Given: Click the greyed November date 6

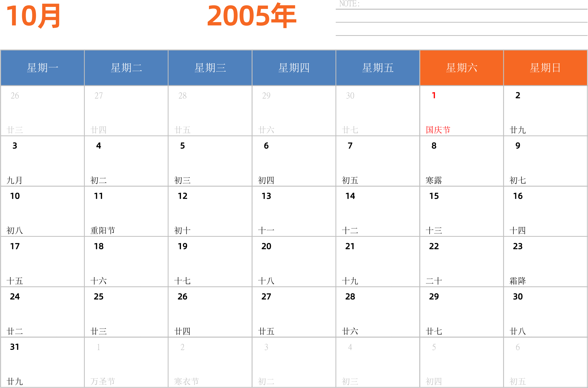Looking at the screenshot, I should [x=518, y=347].
